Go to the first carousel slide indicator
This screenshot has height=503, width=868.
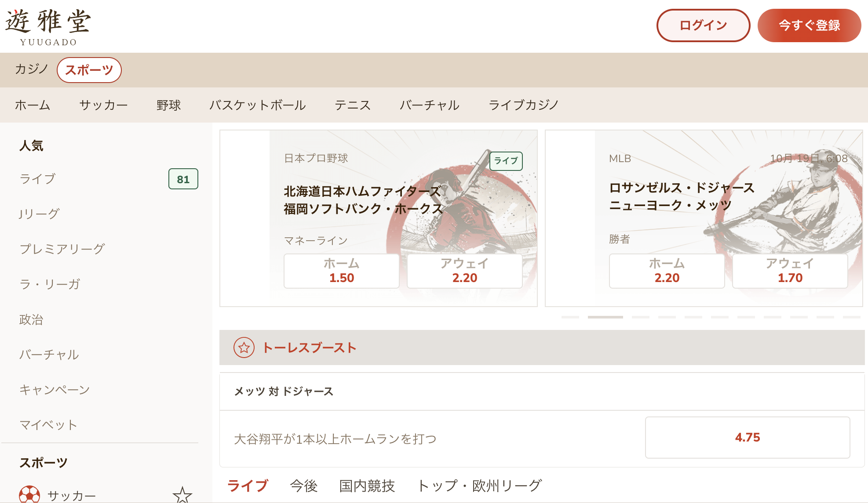(x=570, y=317)
